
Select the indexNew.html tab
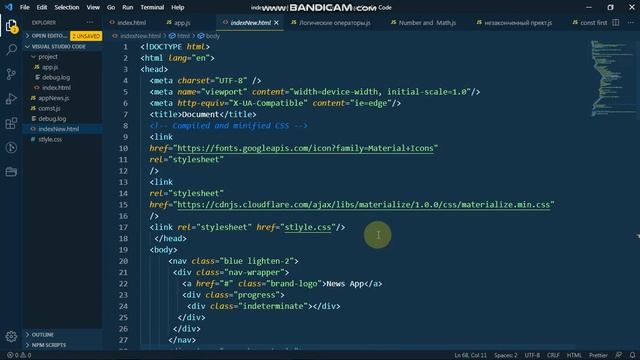(x=250, y=23)
